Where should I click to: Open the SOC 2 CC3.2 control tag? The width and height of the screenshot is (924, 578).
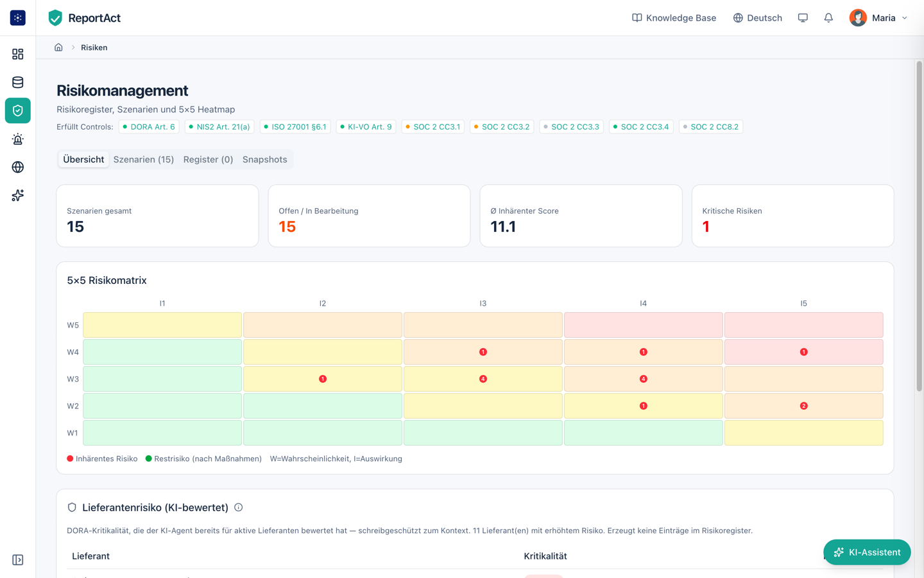click(502, 127)
